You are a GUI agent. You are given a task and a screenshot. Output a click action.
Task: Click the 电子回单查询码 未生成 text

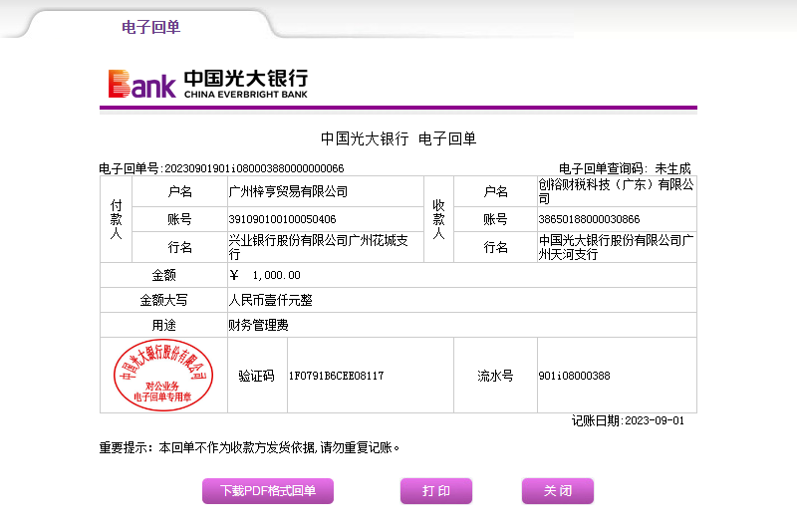pos(624,168)
